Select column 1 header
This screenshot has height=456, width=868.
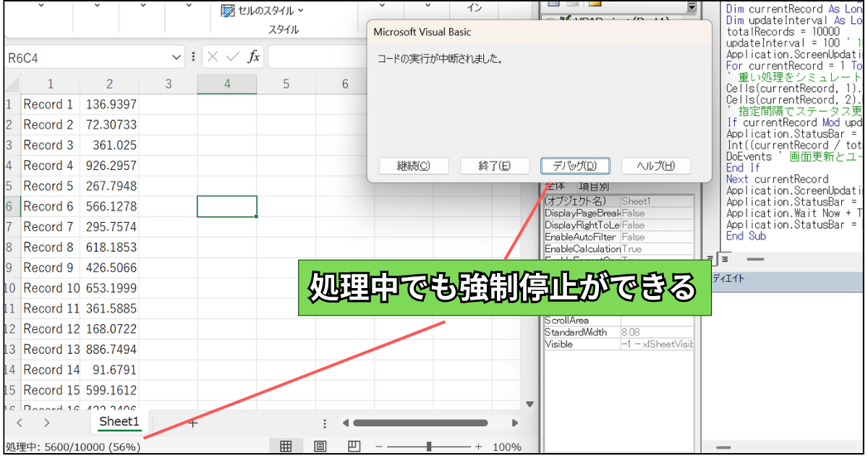click(51, 84)
